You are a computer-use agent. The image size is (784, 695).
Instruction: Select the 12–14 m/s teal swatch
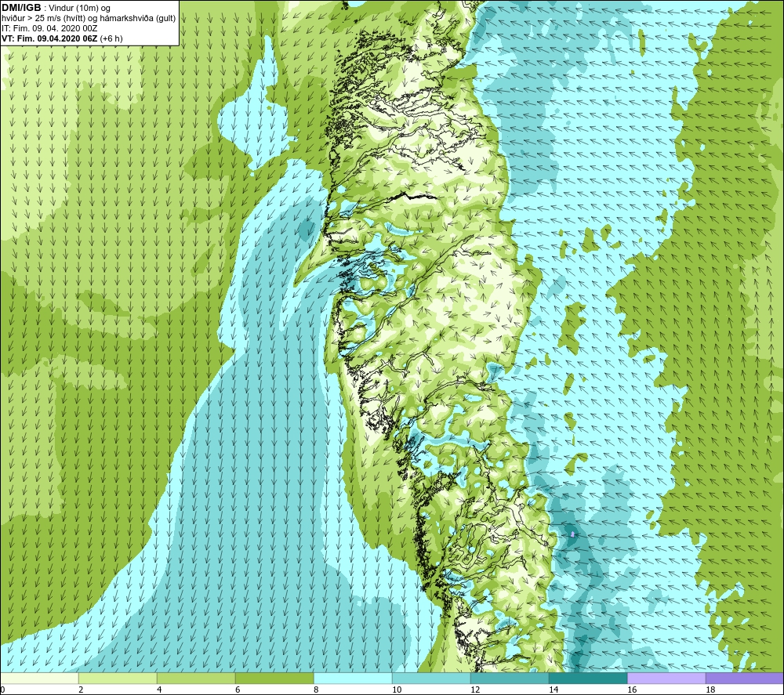[510, 678]
